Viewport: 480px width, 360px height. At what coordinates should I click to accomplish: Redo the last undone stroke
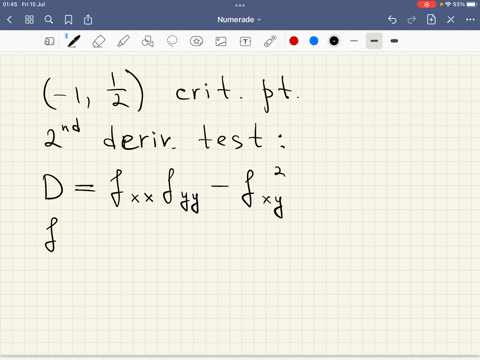point(412,20)
